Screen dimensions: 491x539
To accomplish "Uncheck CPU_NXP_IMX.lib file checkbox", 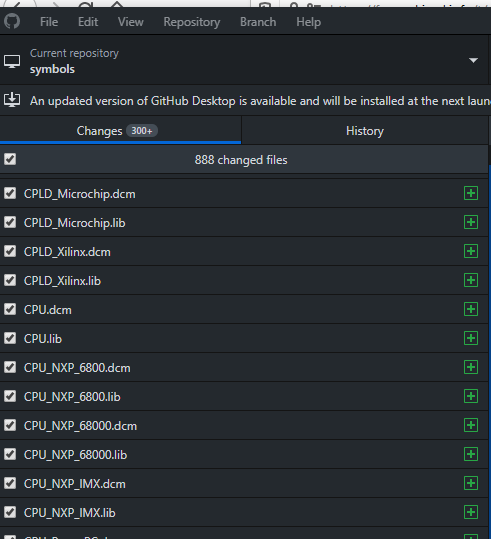I will tap(10, 512).
